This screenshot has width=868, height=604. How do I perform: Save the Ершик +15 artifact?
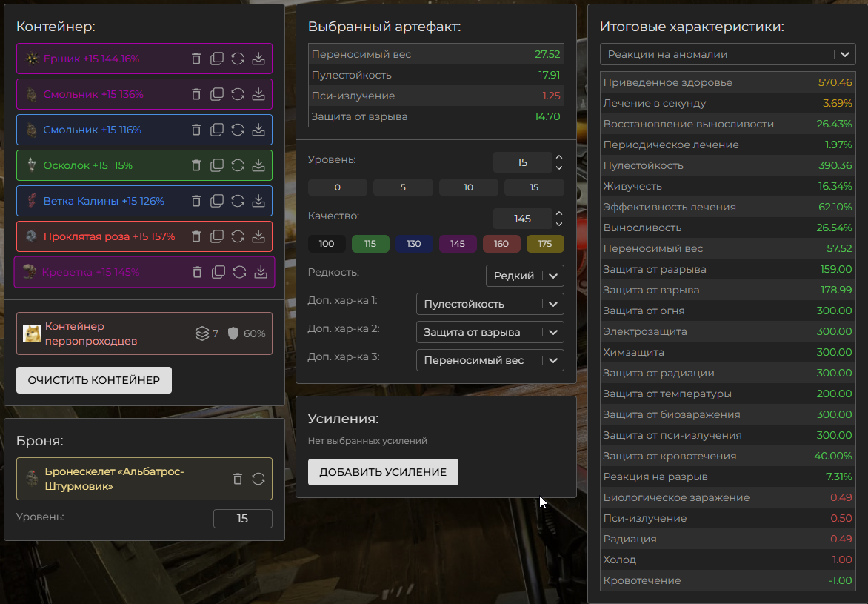[258, 59]
